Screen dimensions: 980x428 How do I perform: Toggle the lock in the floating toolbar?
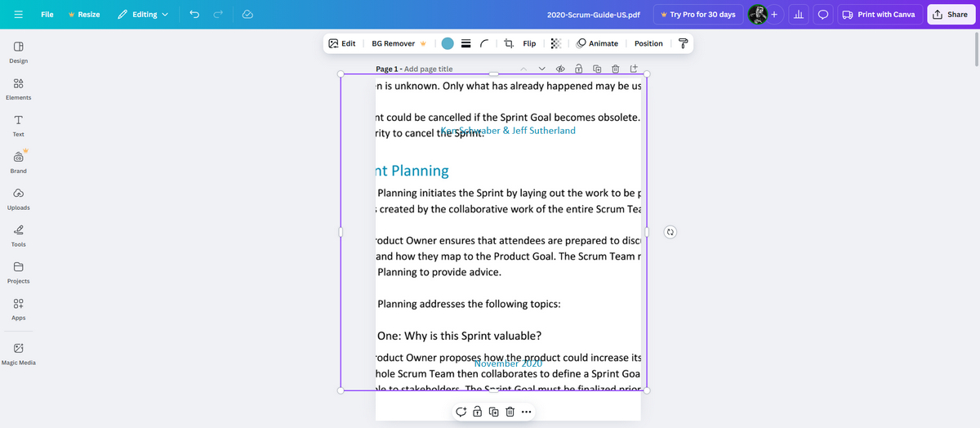[x=479, y=411]
